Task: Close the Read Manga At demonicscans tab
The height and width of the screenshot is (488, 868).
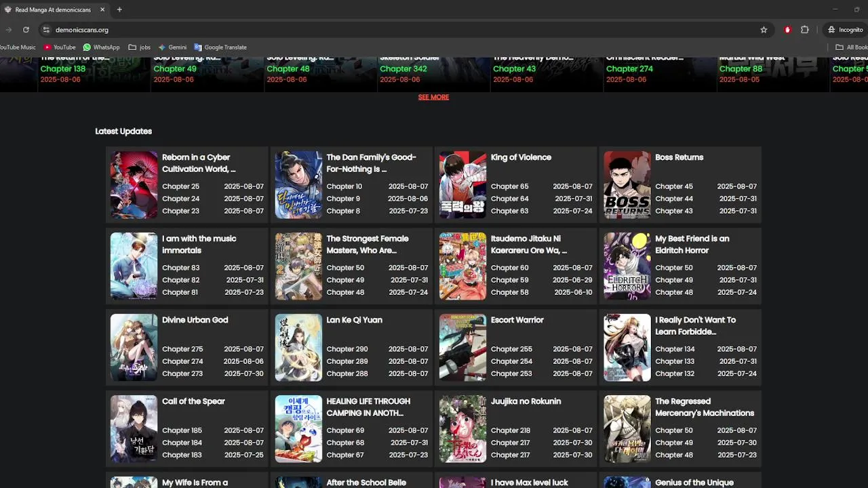Action: tap(102, 9)
